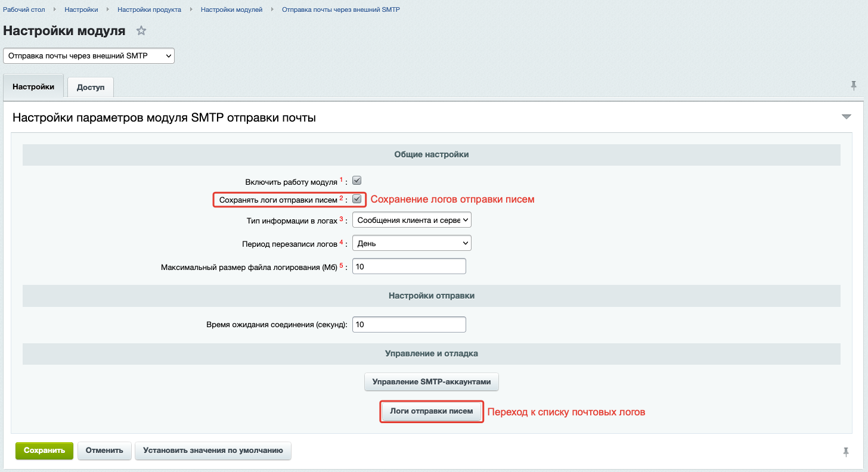Click 'Время ожидания соединения (секунд)' label
The image size is (868, 472).
(x=277, y=324)
